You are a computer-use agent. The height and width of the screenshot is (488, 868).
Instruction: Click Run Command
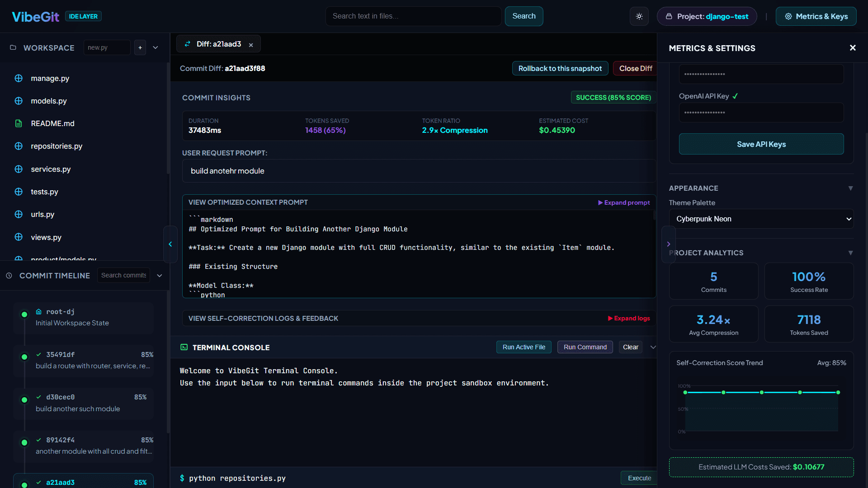pos(585,347)
